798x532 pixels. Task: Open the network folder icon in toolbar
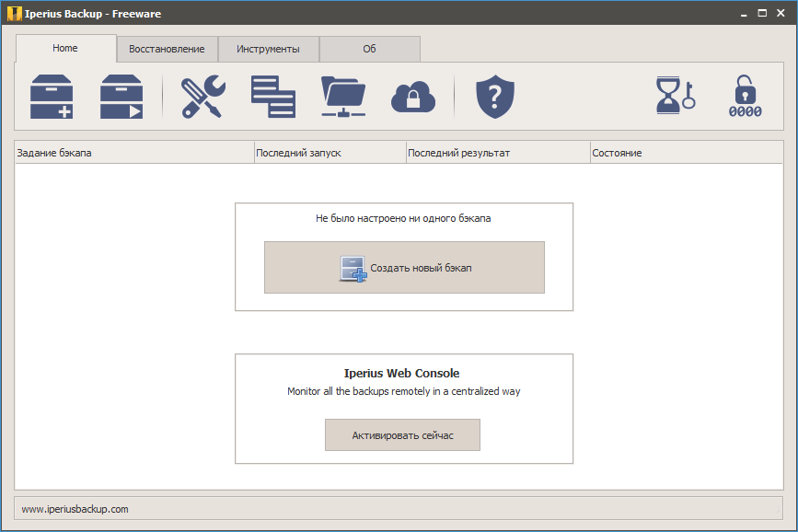point(343,97)
